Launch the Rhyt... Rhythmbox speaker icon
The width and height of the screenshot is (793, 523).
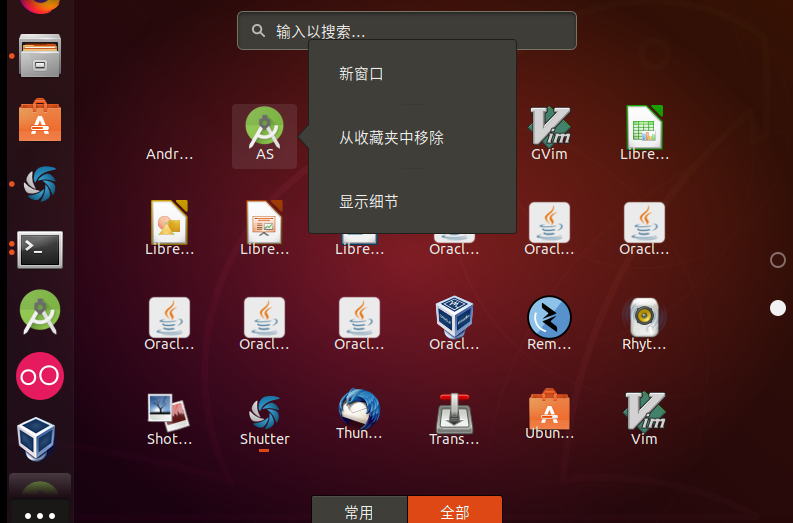click(644, 324)
